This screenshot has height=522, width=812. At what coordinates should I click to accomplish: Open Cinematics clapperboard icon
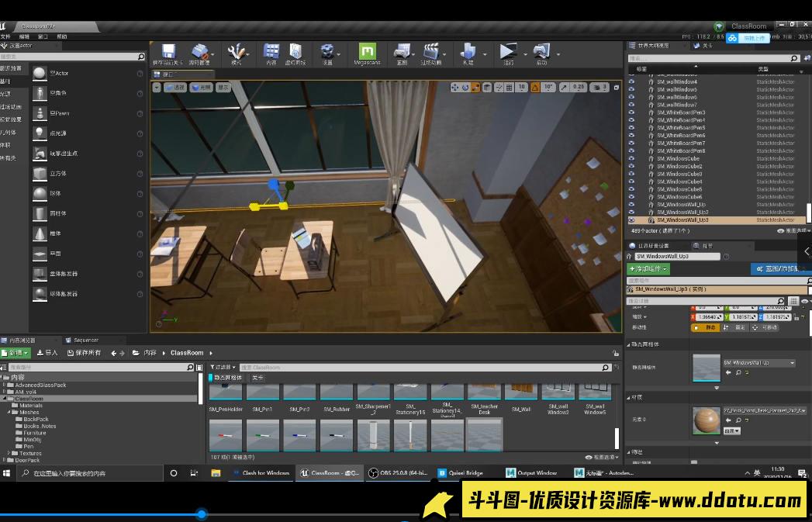coord(431,52)
